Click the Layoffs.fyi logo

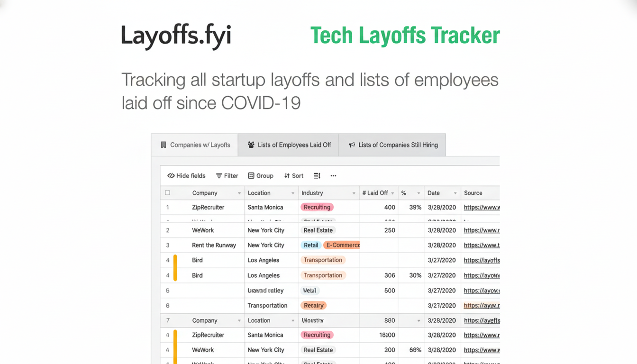(x=176, y=36)
